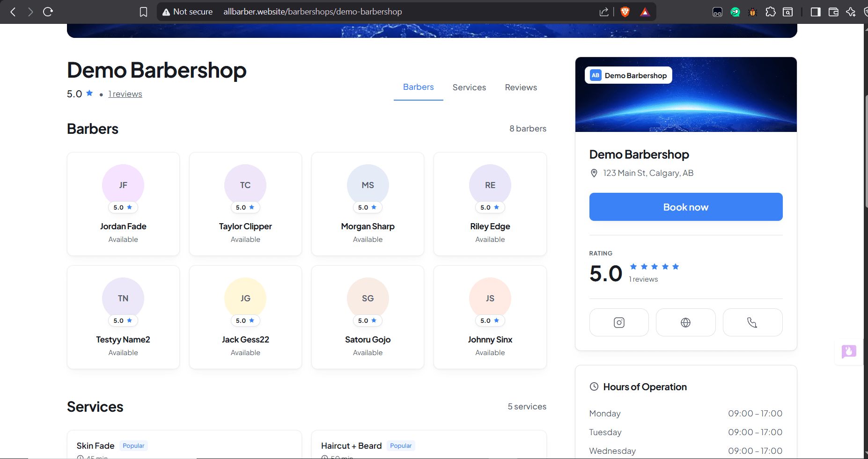
Task: Click the bug extension icon in toolbar
Action: tap(752, 12)
